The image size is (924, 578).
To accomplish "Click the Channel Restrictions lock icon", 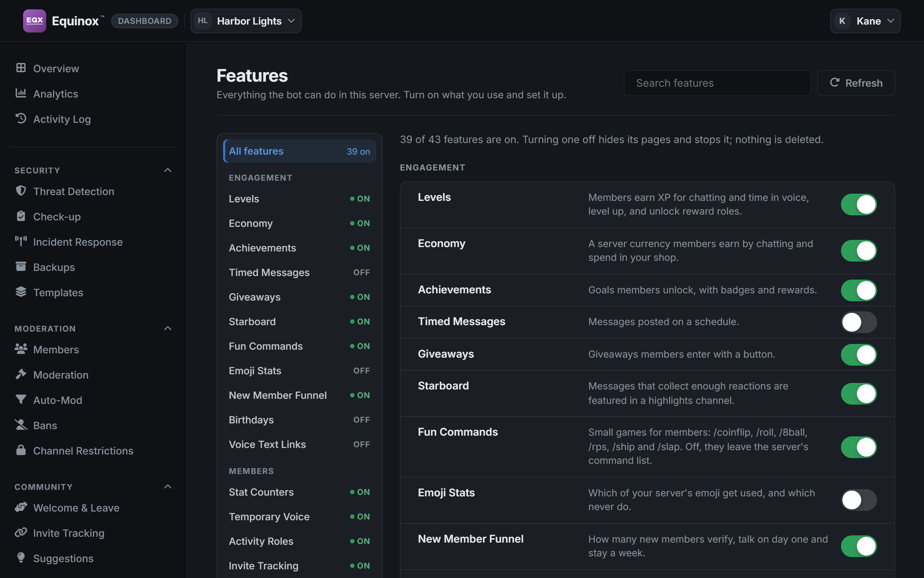I will (21, 450).
